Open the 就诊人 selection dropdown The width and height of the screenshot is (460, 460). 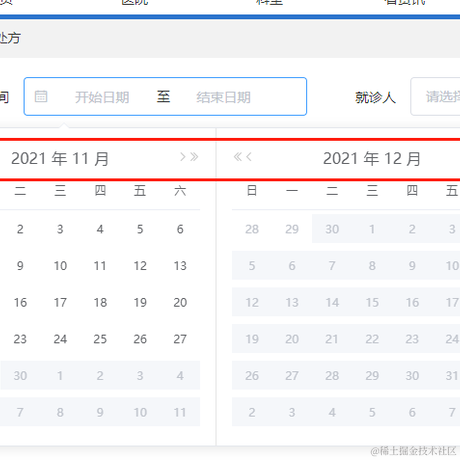click(x=435, y=97)
